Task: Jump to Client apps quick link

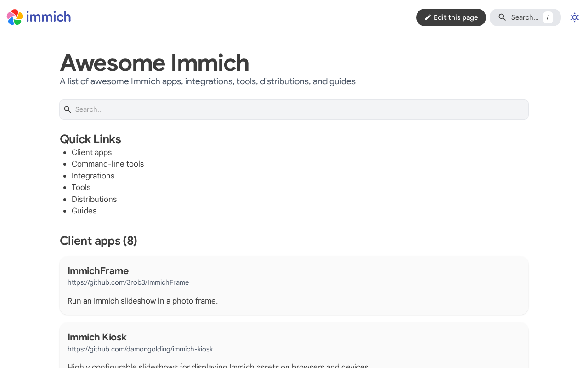Action: [x=91, y=152]
